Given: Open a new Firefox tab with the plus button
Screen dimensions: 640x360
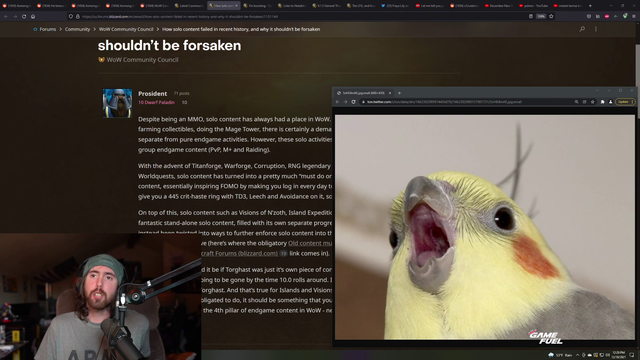Looking at the screenshot, I should click(x=590, y=6).
